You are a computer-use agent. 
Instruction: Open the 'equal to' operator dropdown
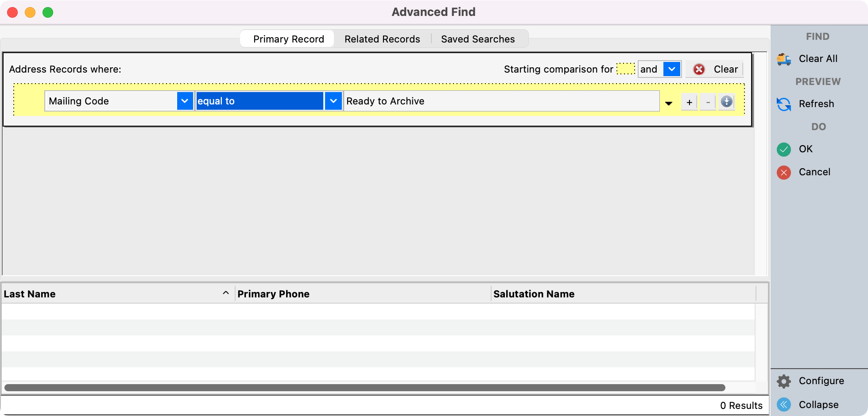tap(333, 101)
